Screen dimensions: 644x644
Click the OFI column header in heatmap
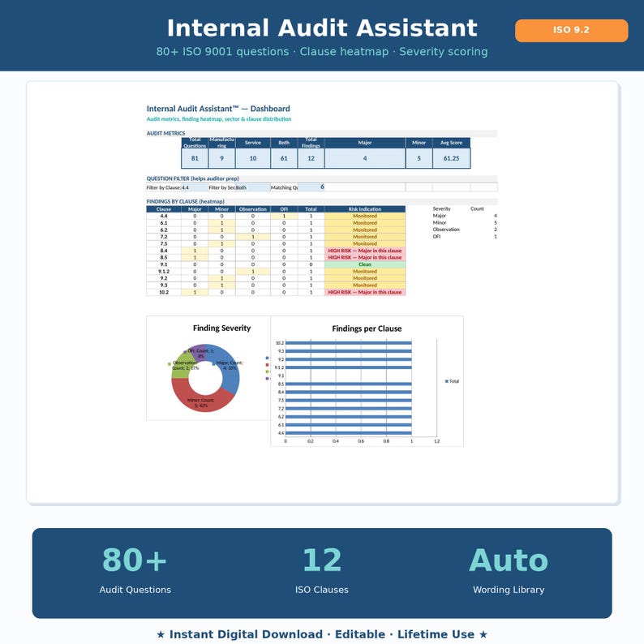[284, 209]
